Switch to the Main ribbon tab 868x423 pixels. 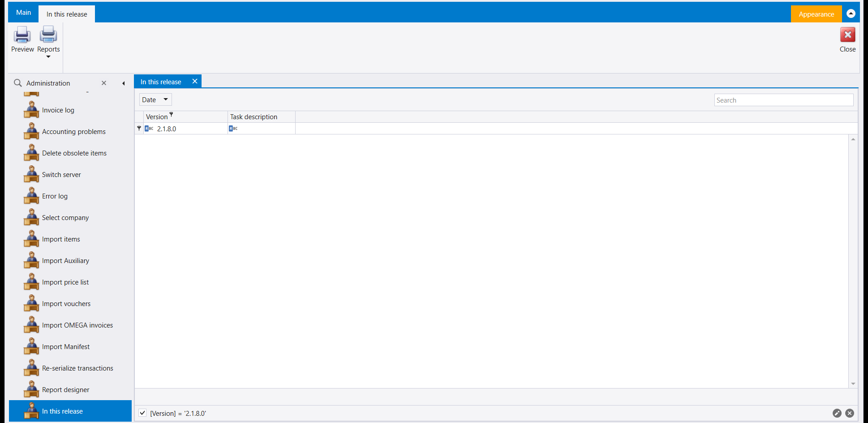pyautogui.click(x=23, y=13)
